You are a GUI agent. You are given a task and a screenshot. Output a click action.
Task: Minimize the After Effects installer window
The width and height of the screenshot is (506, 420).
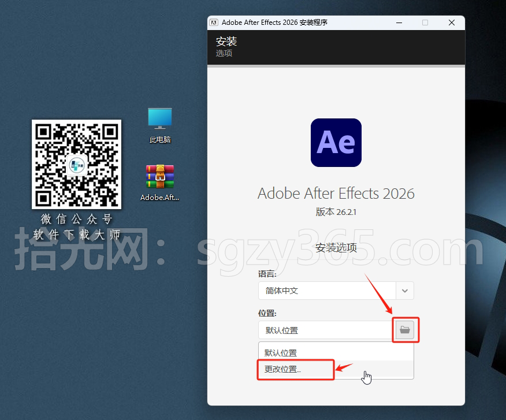pyautogui.click(x=399, y=23)
